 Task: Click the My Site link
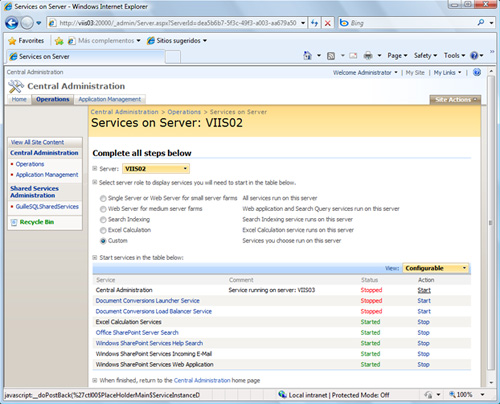(x=415, y=73)
